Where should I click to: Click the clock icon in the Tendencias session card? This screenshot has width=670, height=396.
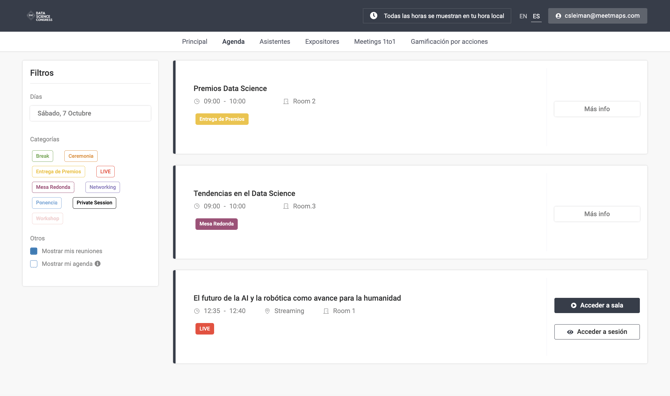click(x=197, y=206)
